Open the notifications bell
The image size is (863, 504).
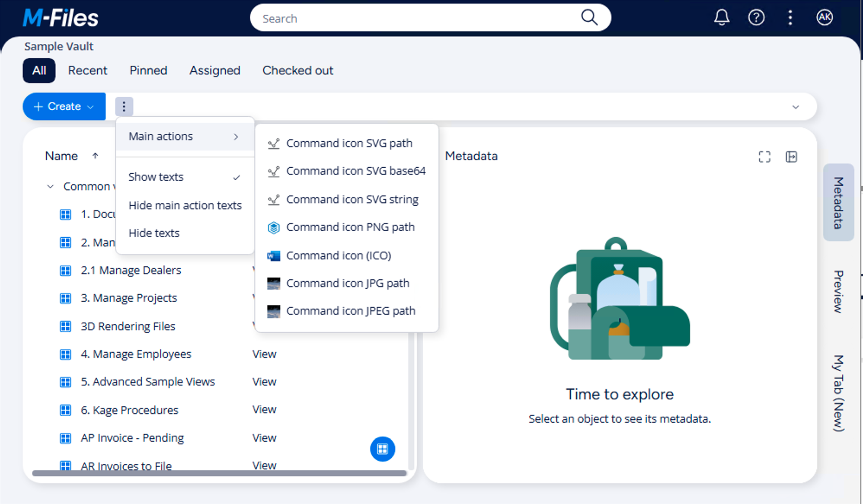coord(721,18)
